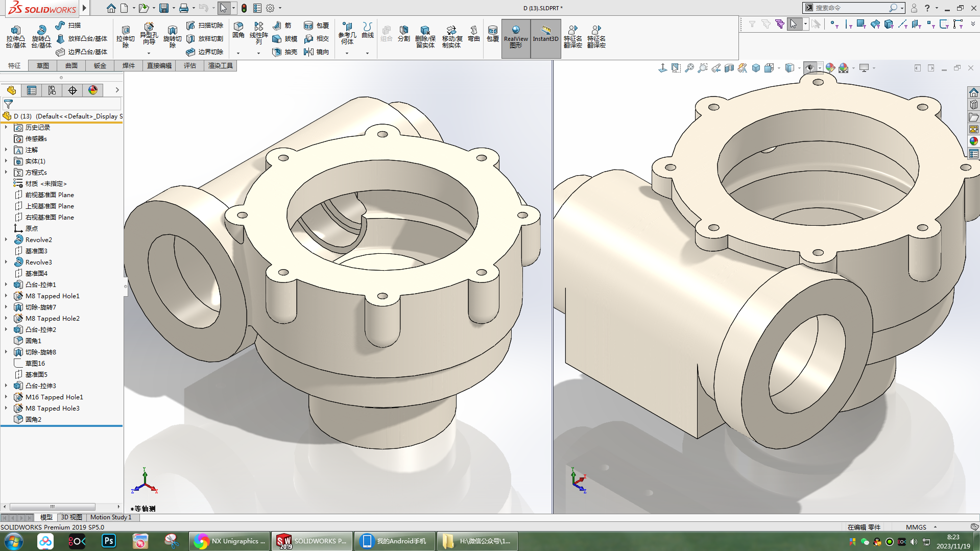980x551 pixels.
Task: Open the Options gear icon
Action: tap(270, 8)
